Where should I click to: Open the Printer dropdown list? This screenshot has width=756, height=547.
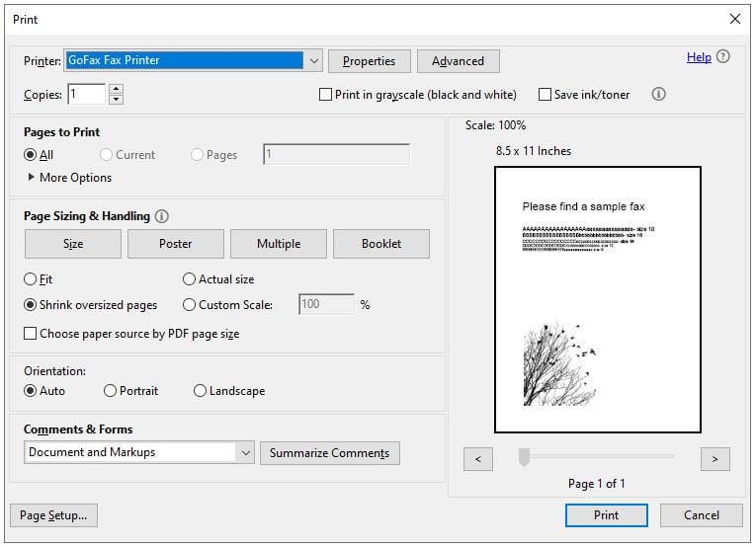(314, 61)
